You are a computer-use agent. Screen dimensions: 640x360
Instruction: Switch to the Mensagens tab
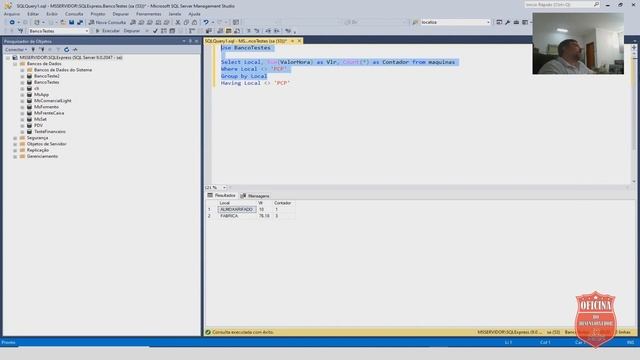(x=255, y=196)
